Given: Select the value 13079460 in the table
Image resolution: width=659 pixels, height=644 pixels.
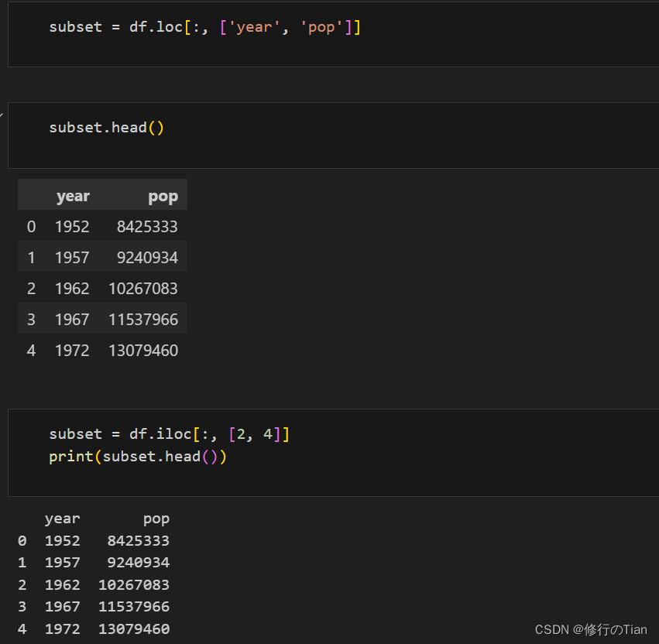Looking at the screenshot, I should tap(143, 350).
